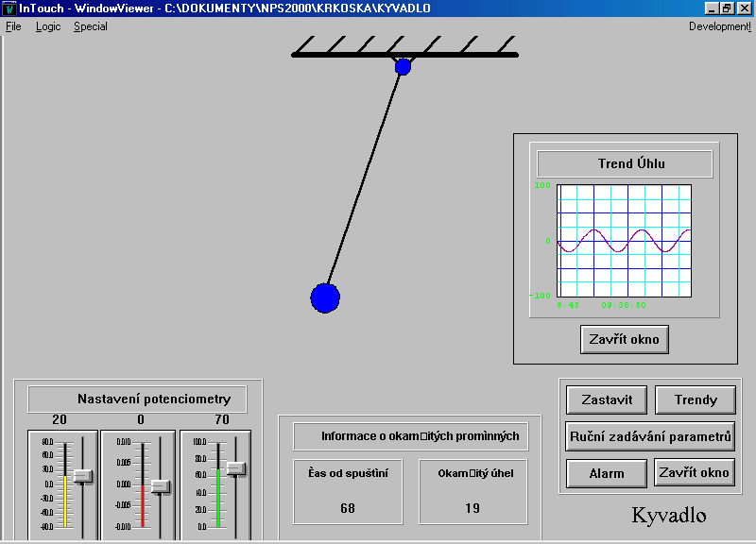Click the slider handle of red potentiometer
The image size is (756, 544).
161,485
